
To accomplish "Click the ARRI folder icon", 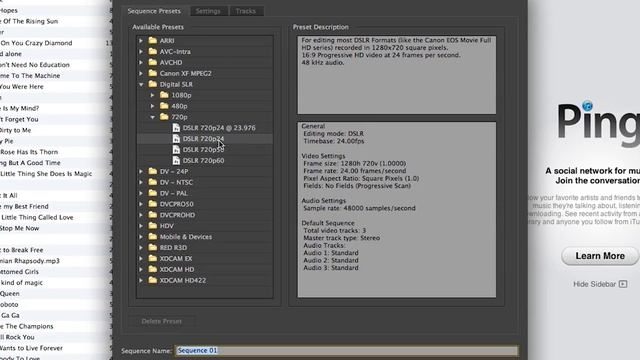I will tap(153, 40).
